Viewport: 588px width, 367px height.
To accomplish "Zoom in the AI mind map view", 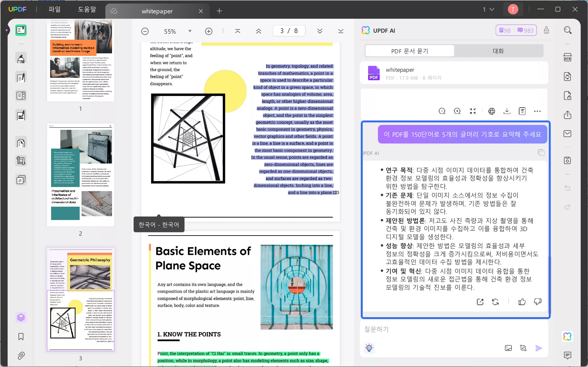I will (457, 111).
